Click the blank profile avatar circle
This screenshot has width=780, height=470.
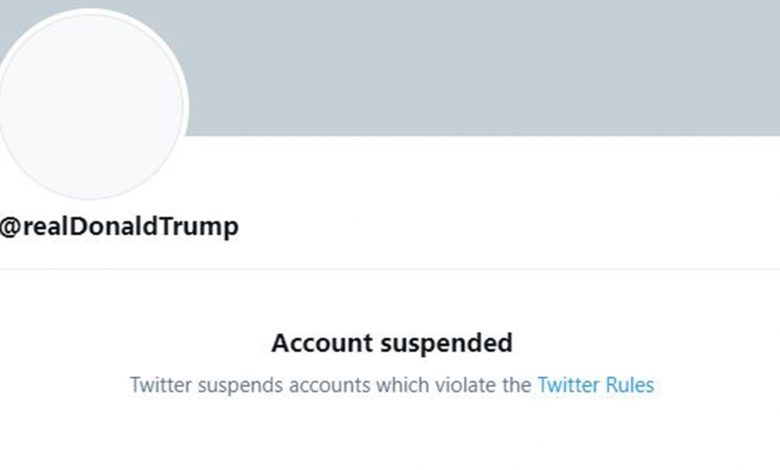[x=95, y=105]
